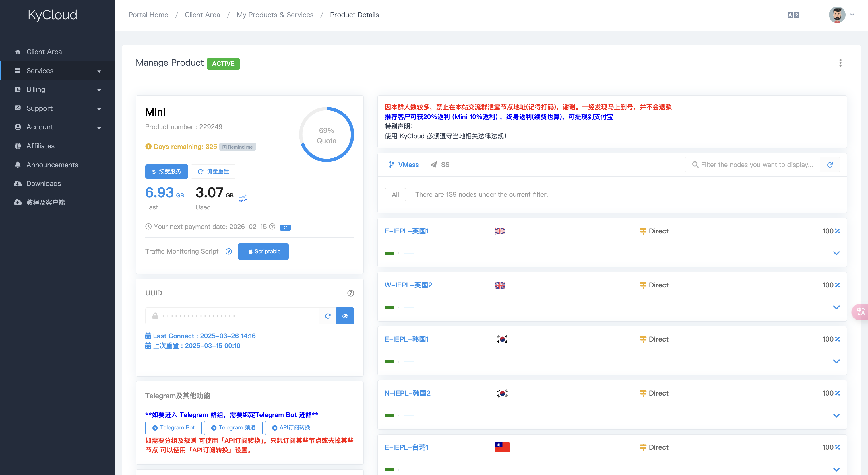Open the three-dot menu on Manage Product

point(840,63)
